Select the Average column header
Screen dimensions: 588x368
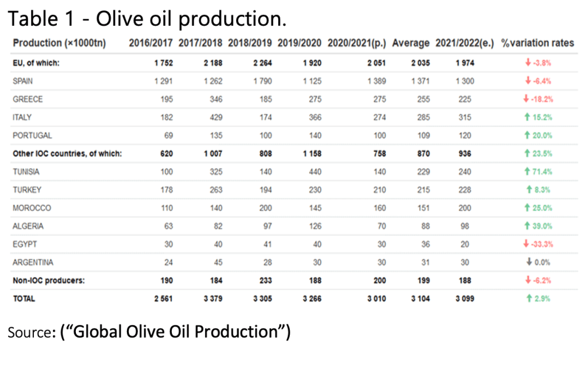410,43
